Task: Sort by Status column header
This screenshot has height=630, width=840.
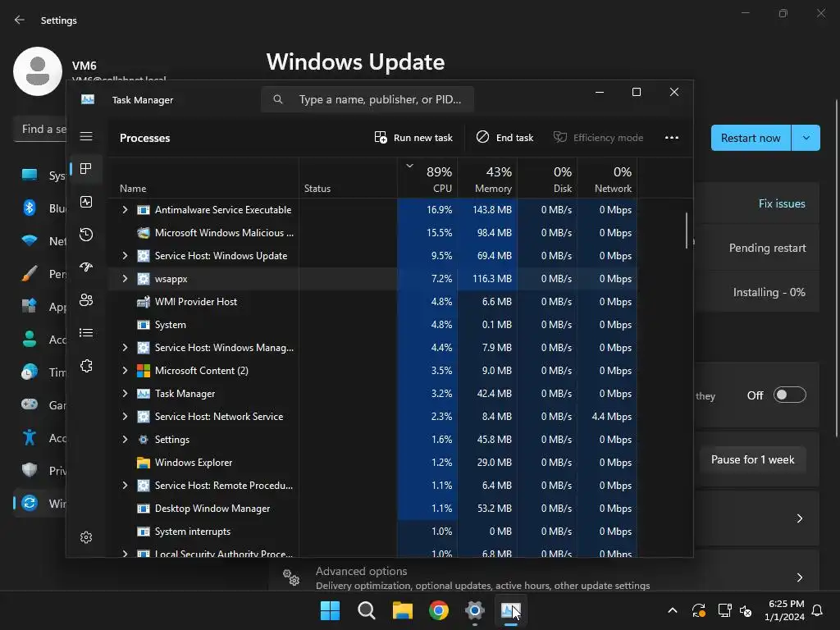Action: click(348, 179)
